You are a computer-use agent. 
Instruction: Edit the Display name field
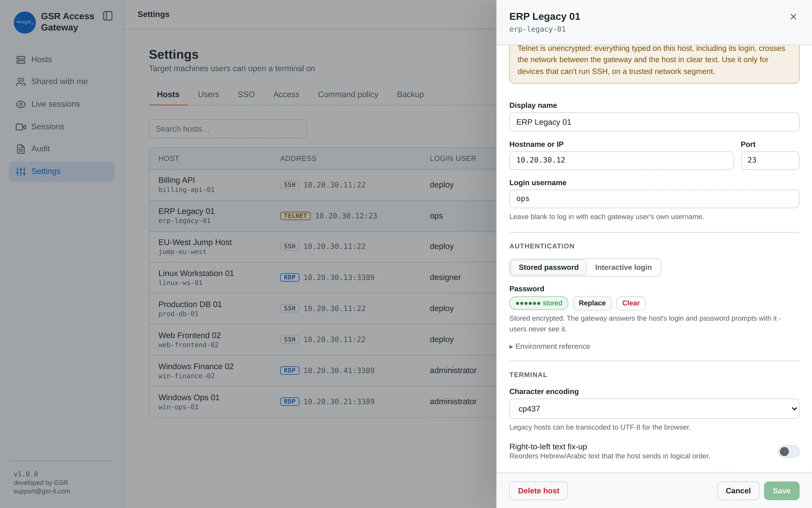click(x=654, y=122)
